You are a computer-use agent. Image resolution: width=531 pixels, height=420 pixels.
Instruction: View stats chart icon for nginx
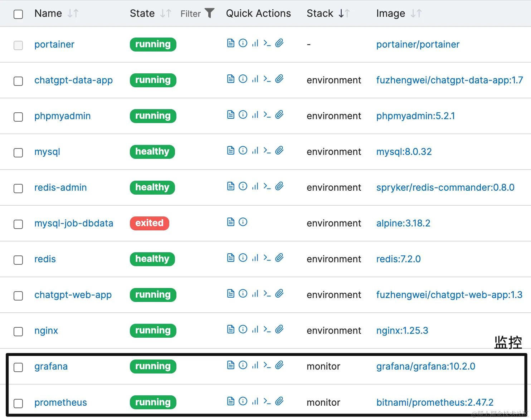pyautogui.click(x=255, y=329)
